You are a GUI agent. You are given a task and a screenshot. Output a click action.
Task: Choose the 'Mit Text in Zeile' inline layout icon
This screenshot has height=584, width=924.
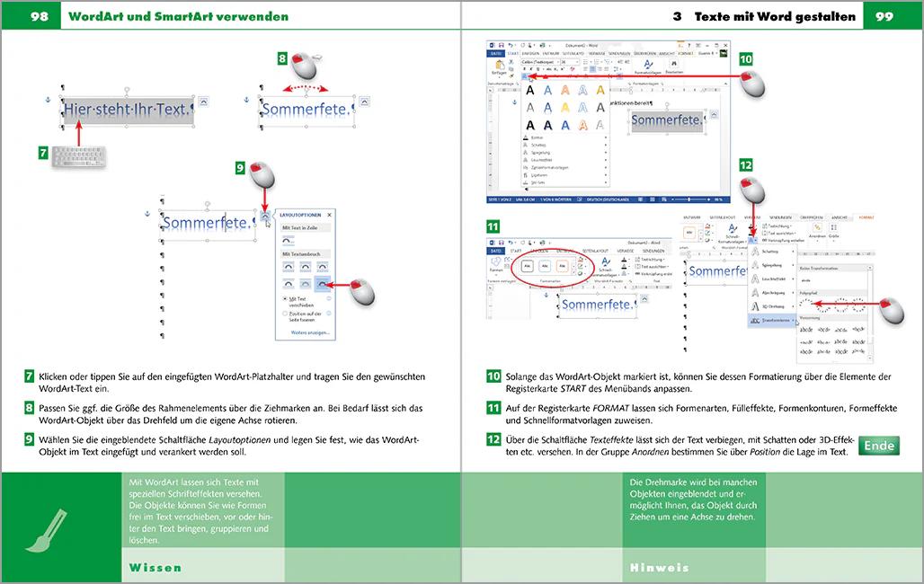pos(289,241)
